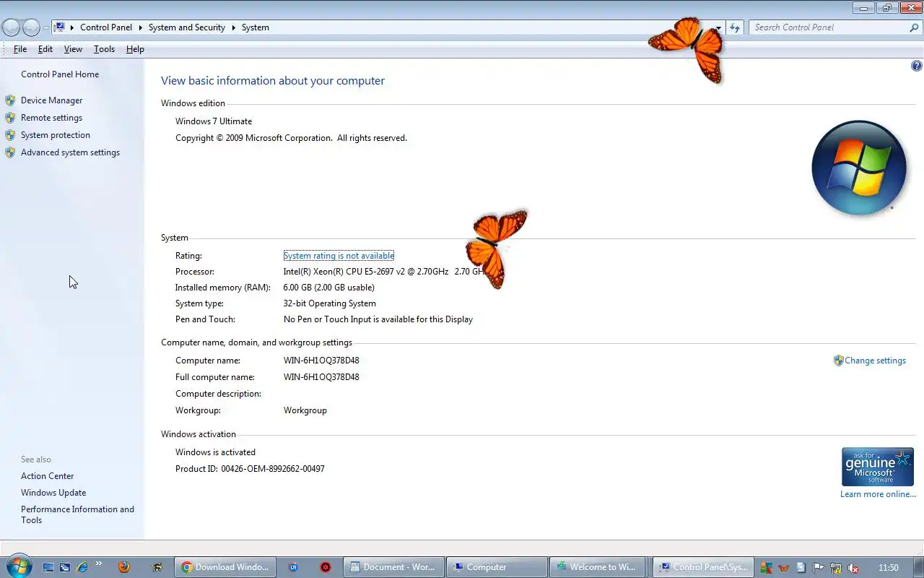Click Control Panel\System taskbar button
924x578 pixels.
point(704,567)
